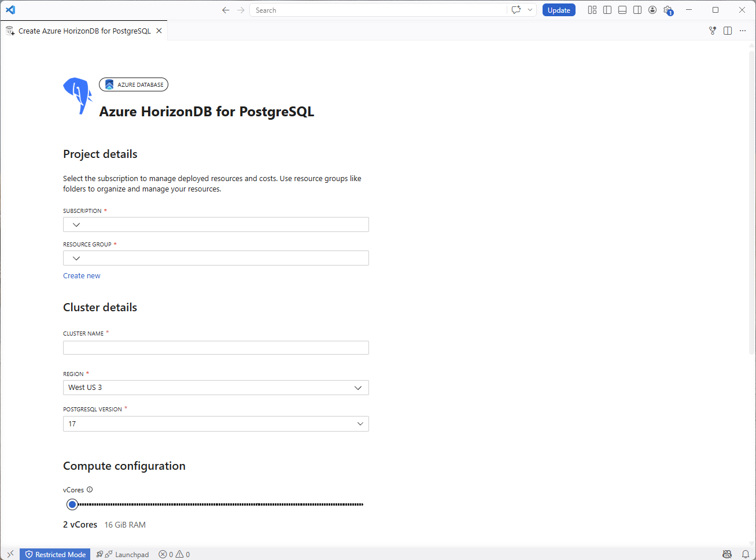Click the '16 GiB RAM' text
The width and height of the screenshot is (756, 560).
coord(125,525)
